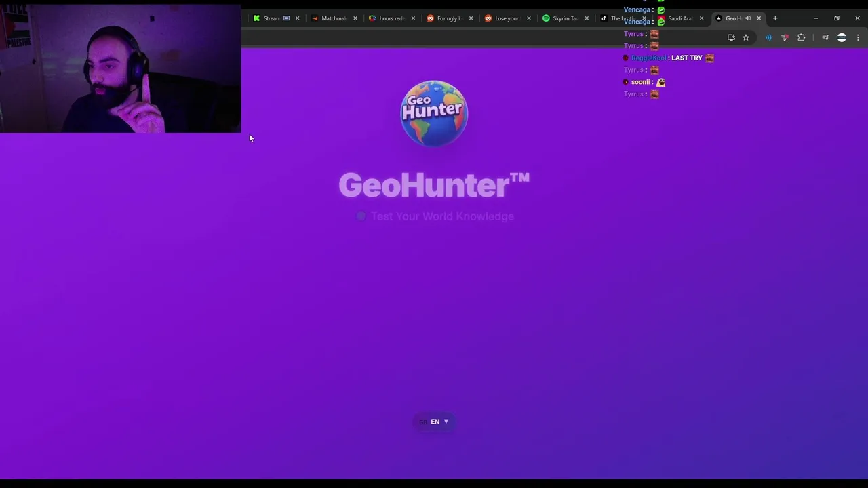The width and height of the screenshot is (868, 488).
Task: Close the Stream tab
Action: [x=297, y=18]
